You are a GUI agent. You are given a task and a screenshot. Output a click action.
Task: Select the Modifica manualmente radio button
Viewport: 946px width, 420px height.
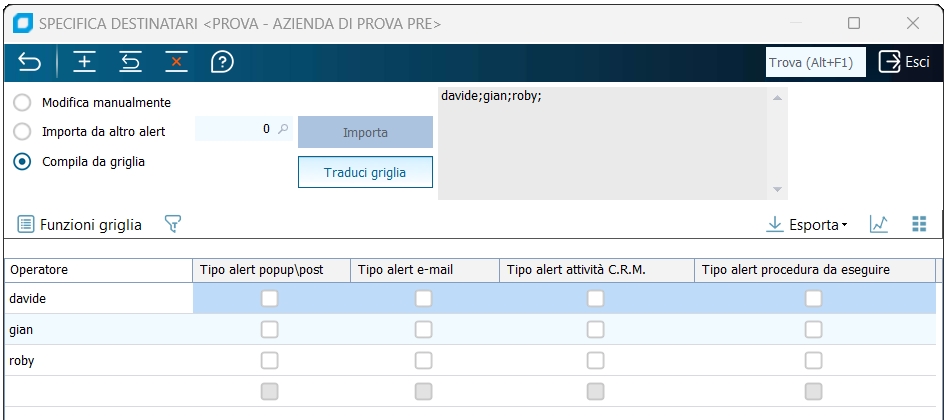22,103
